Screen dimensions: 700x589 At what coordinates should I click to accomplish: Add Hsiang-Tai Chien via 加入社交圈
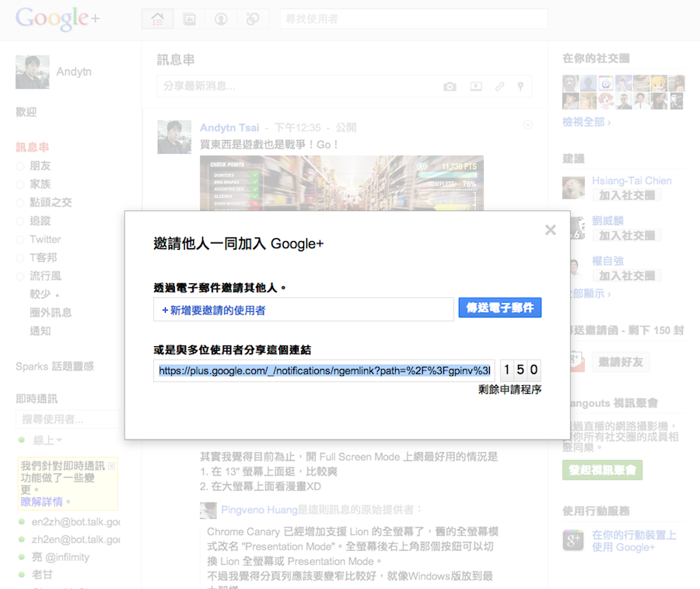pyautogui.click(x=627, y=195)
